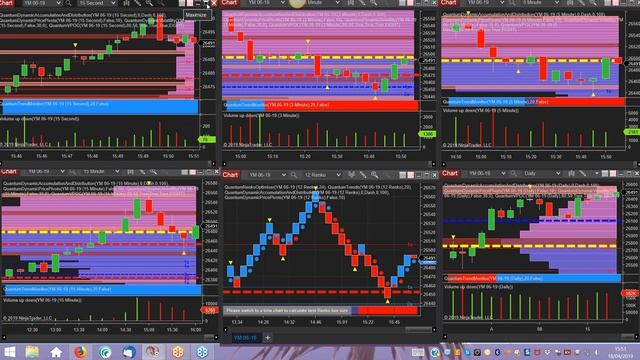The height and width of the screenshot is (360, 640).
Task: Add new tab with plus button
Action: [268, 338]
